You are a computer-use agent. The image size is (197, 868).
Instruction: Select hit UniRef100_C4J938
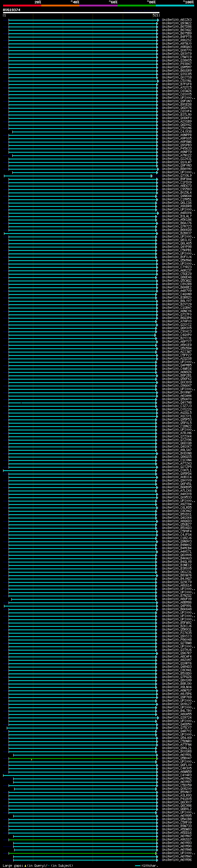tap(177, 132)
